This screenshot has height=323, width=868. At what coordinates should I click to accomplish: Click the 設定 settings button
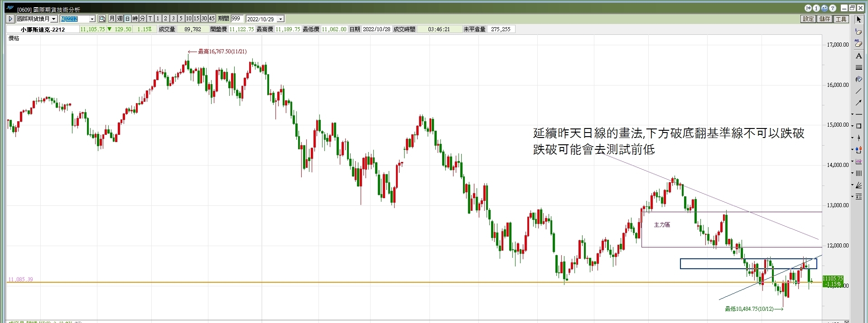coord(809,19)
